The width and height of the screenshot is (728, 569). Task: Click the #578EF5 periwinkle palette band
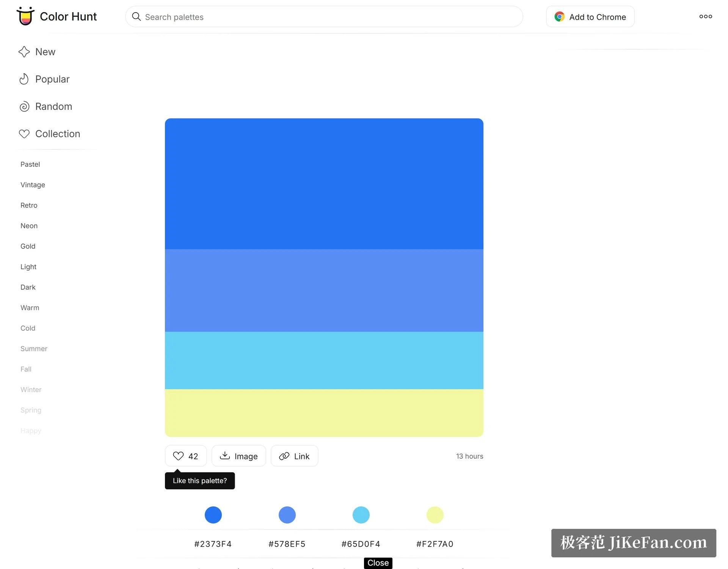pyautogui.click(x=324, y=291)
